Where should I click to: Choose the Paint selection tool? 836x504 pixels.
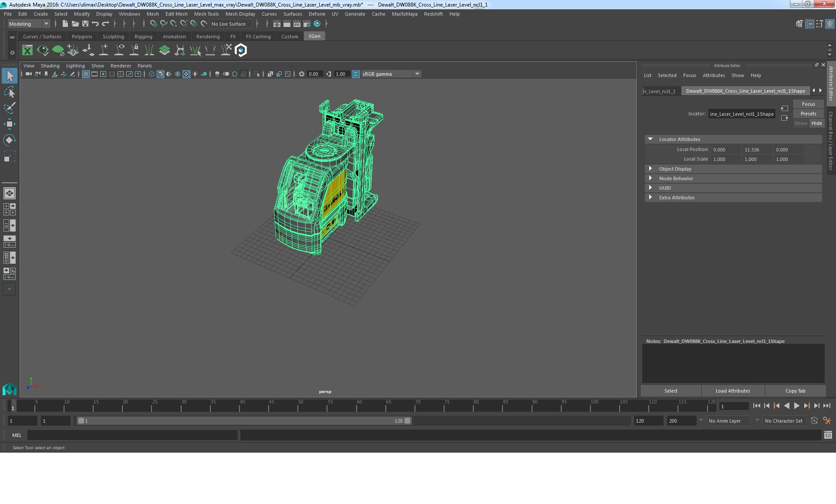click(x=10, y=108)
